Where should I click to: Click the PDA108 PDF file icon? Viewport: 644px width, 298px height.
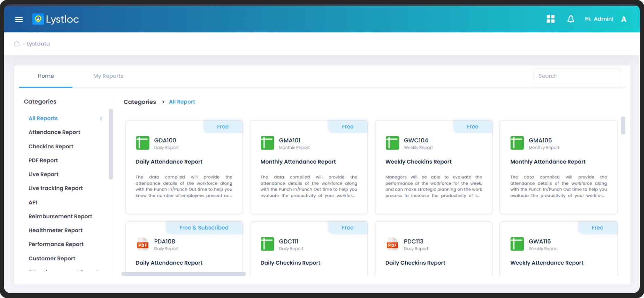143,244
